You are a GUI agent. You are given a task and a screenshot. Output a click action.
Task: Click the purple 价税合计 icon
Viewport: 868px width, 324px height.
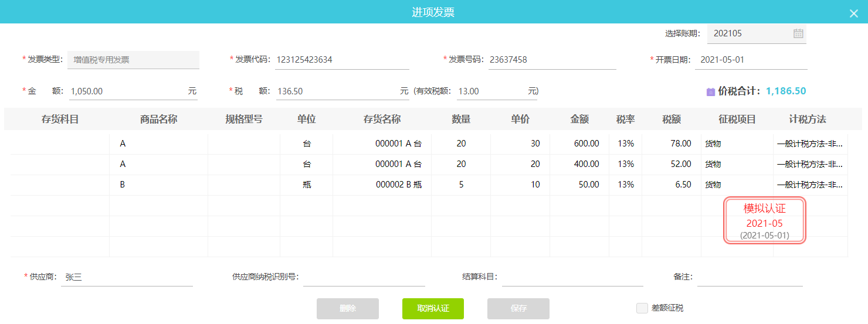pos(711,91)
